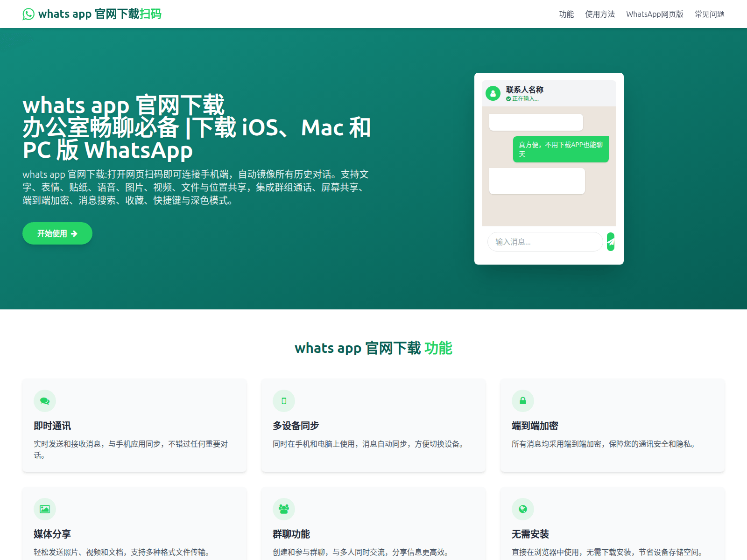Open the 常见问题 nav link
Screen dimensions: 747x560
710,14
